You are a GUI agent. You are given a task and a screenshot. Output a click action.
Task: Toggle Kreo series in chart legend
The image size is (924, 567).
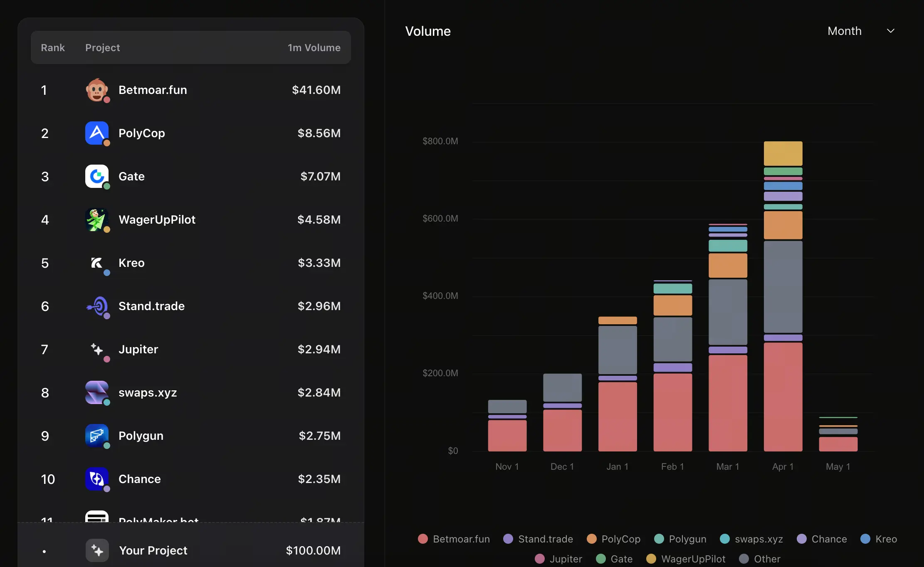(x=879, y=539)
